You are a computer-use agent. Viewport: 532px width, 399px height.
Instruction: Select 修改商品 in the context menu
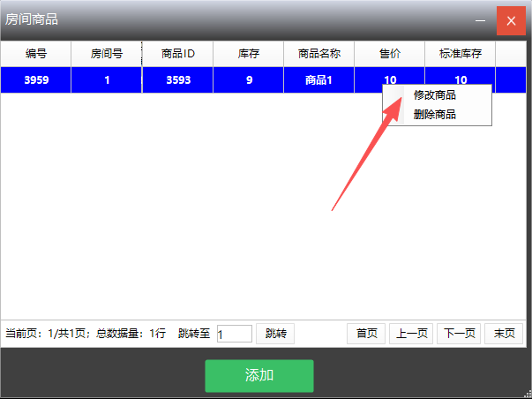[435, 95]
